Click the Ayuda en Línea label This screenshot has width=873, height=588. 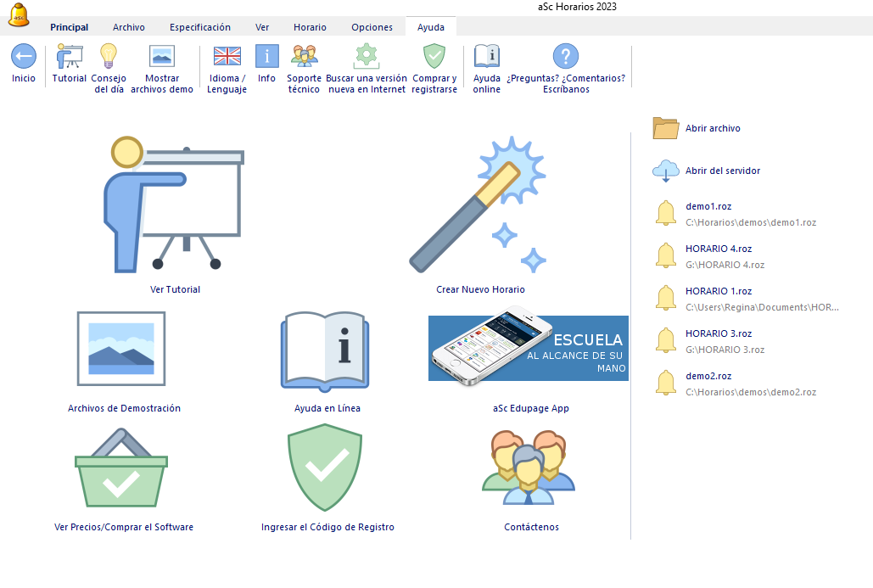pos(327,408)
